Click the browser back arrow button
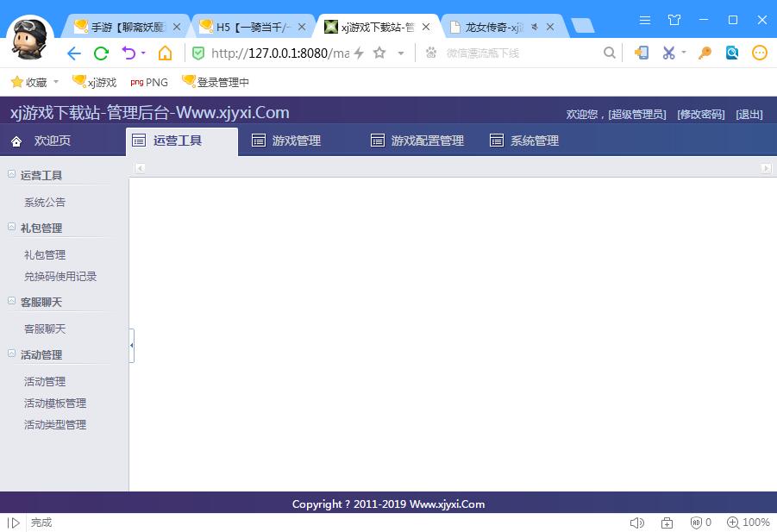This screenshot has height=532, width=777. click(73, 53)
